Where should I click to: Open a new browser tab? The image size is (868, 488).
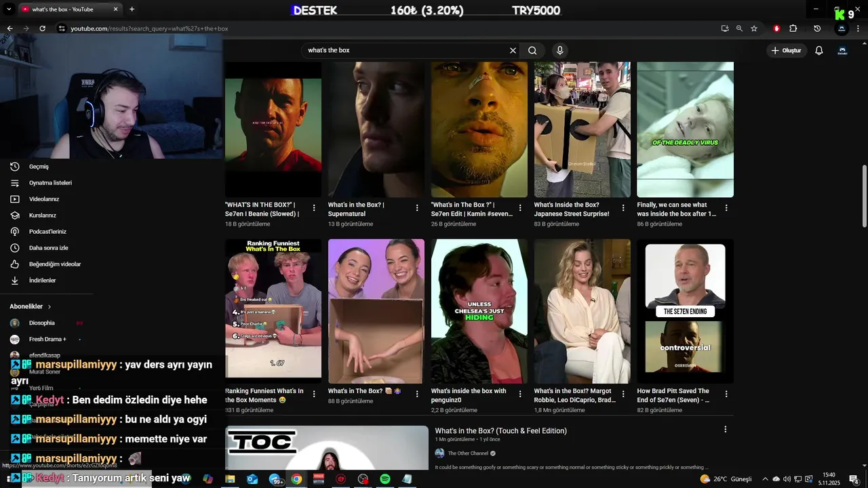point(132,9)
